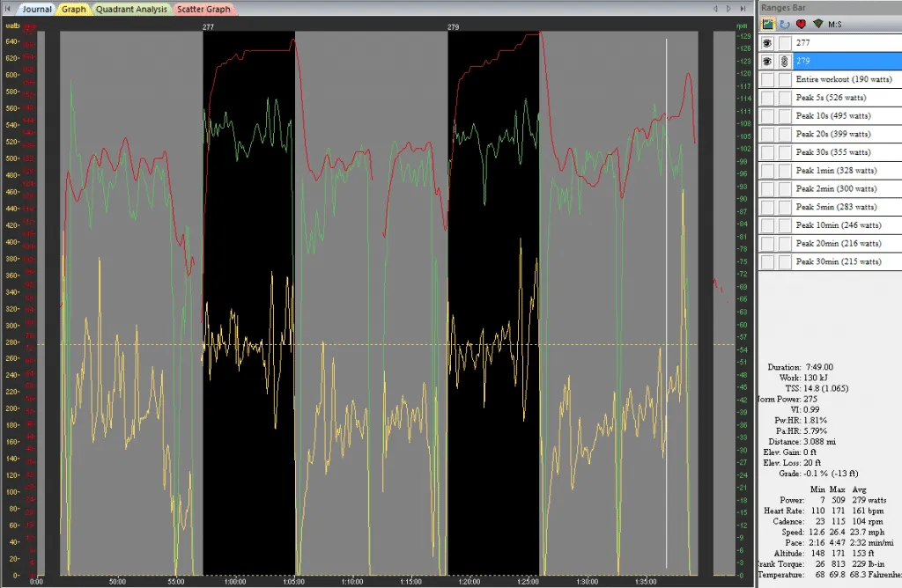Show Peak 10s range via its first checkbox

[x=767, y=116]
